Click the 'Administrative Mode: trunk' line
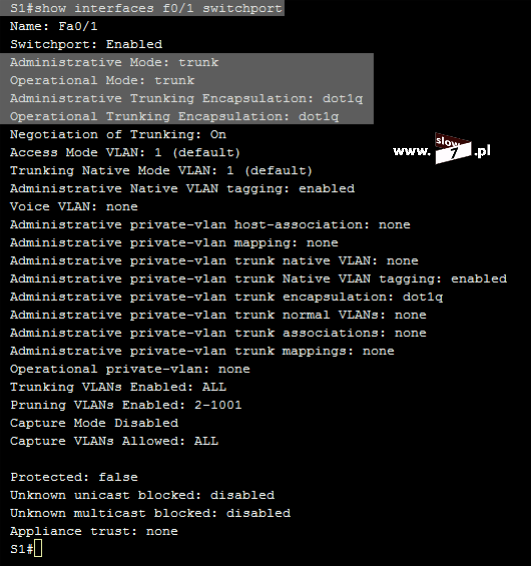 tap(114, 62)
